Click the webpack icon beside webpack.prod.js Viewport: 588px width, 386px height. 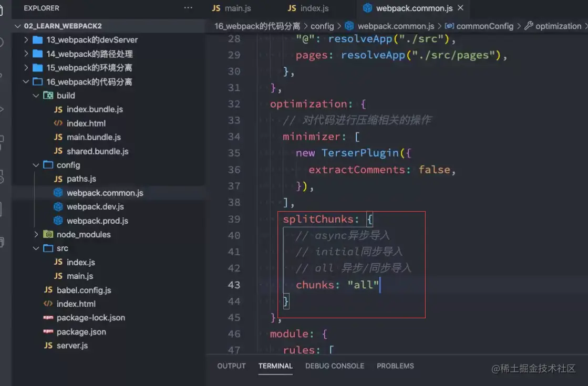pyautogui.click(x=58, y=221)
